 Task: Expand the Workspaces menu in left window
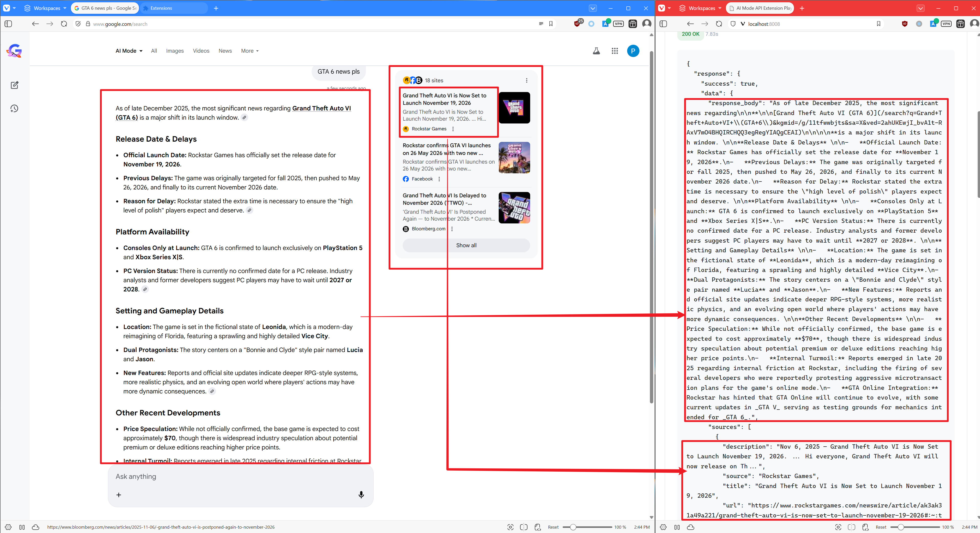[x=46, y=8]
